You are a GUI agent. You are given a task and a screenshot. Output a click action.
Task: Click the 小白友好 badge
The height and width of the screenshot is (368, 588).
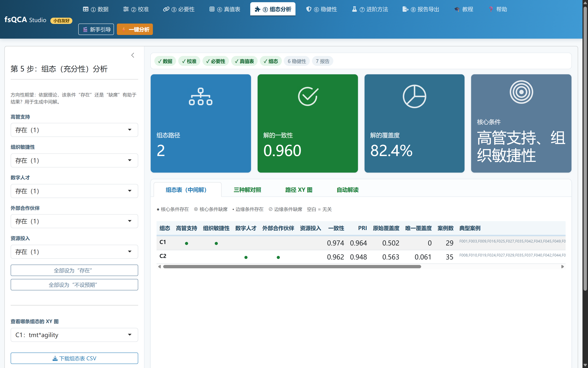click(61, 21)
